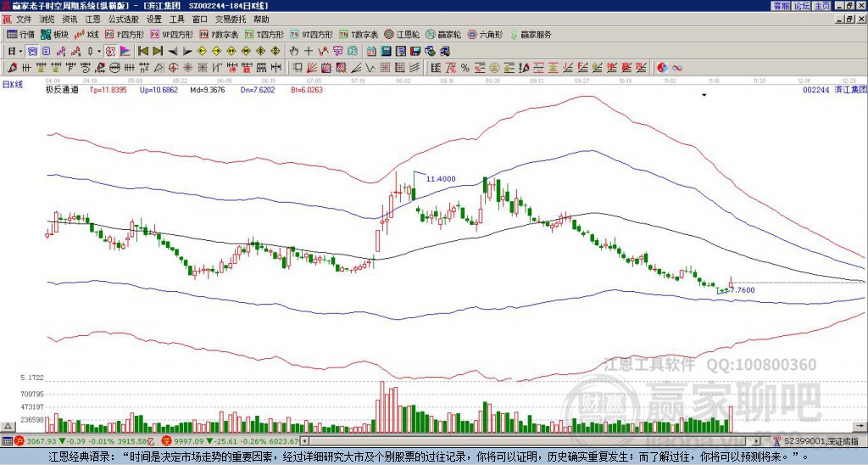
Task: Click the up triangle button beside volume pane
Action: (x=7, y=426)
